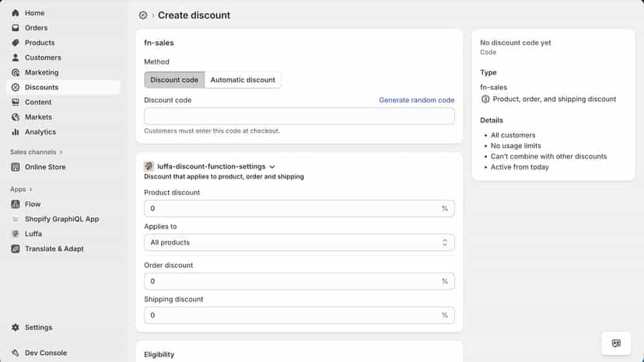
Task: Switch method to Automatic discount
Action: coord(243,79)
